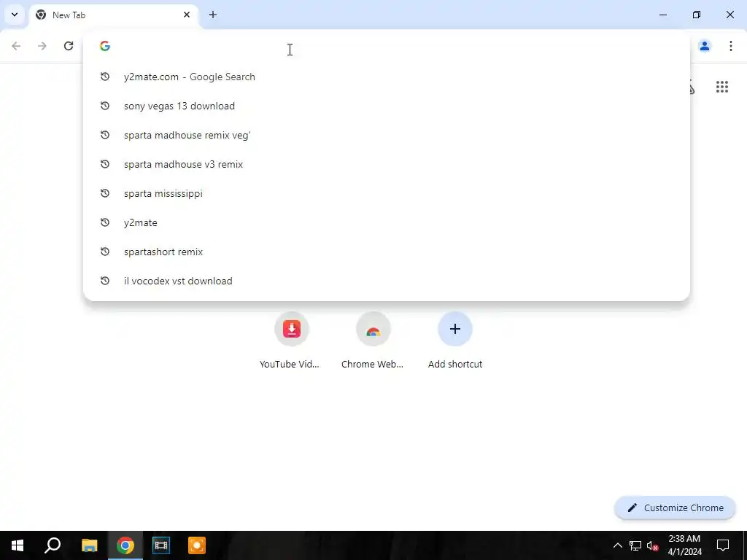The height and width of the screenshot is (560, 747).
Task: Choose suggestion "spartashort remix"
Action: tap(387, 252)
